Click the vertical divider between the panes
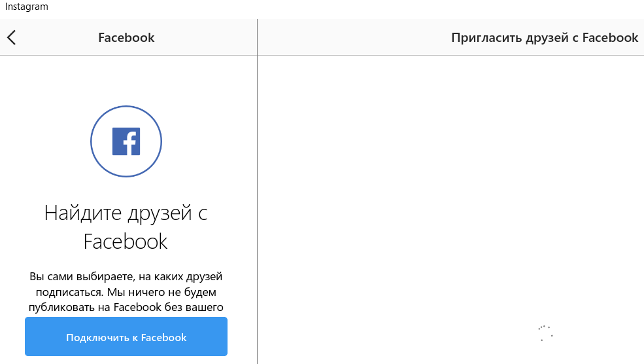Viewport: 644px width, 364px height. pyautogui.click(x=257, y=196)
